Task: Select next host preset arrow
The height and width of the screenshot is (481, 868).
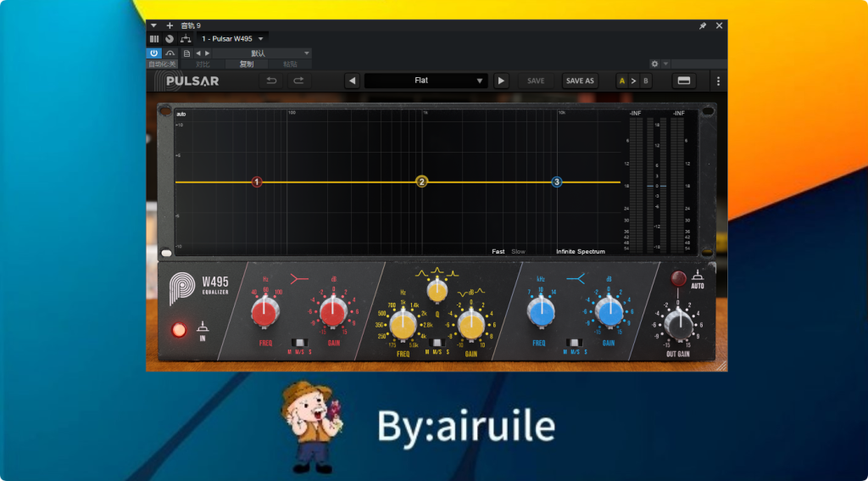Action: click(x=208, y=53)
